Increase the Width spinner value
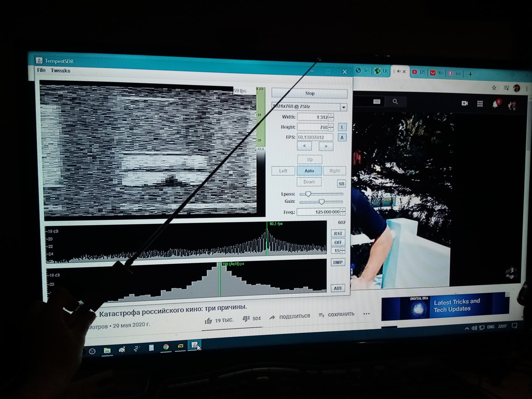This screenshot has height=399, width=532. pyautogui.click(x=331, y=115)
